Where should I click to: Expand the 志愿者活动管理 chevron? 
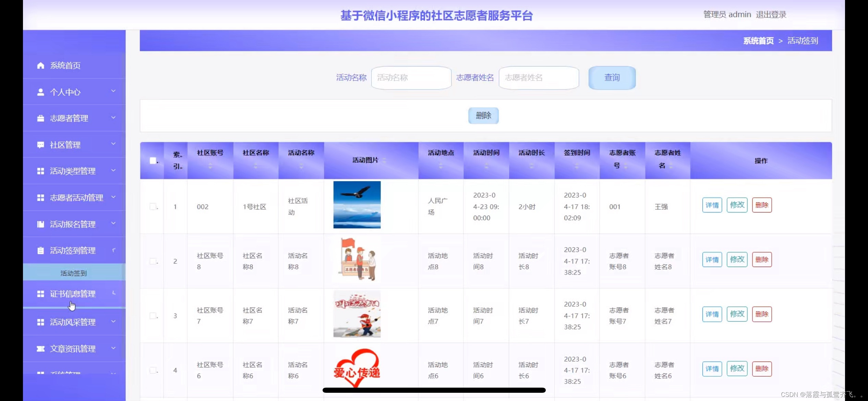[x=113, y=197]
